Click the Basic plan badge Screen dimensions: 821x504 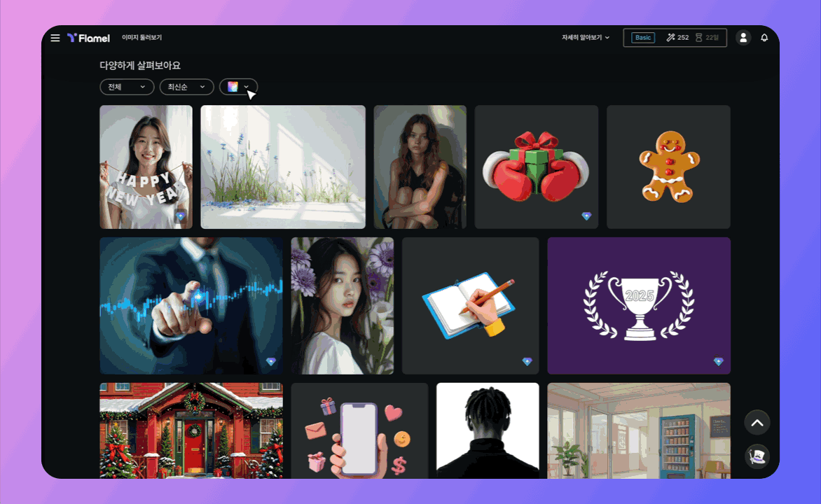[x=642, y=38]
